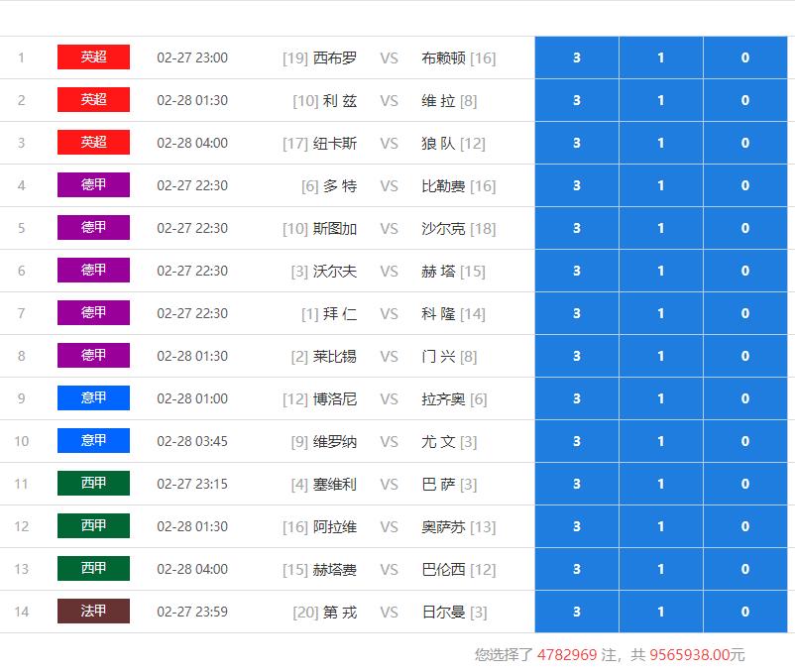Click away team 狼队
The height and width of the screenshot is (672, 795).
[x=438, y=143]
